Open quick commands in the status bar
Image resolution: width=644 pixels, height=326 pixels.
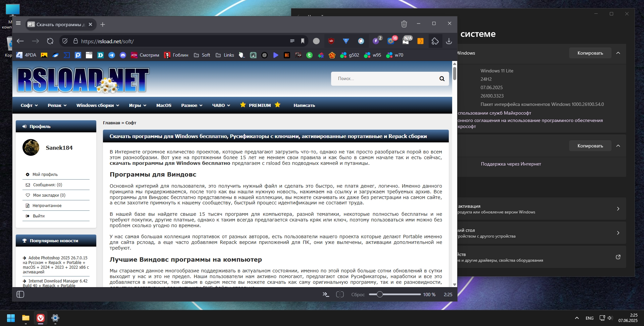[x=326, y=294]
